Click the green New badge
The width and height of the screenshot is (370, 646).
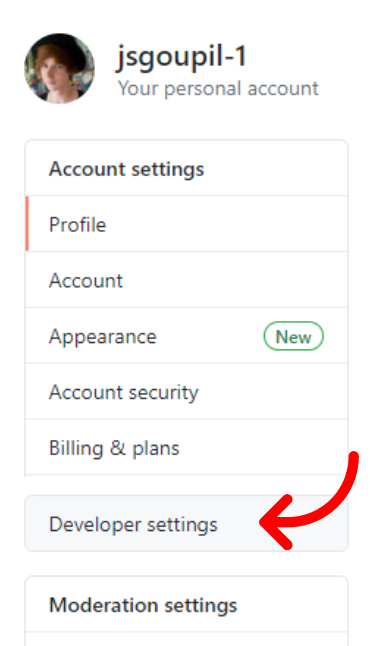click(293, 337)
